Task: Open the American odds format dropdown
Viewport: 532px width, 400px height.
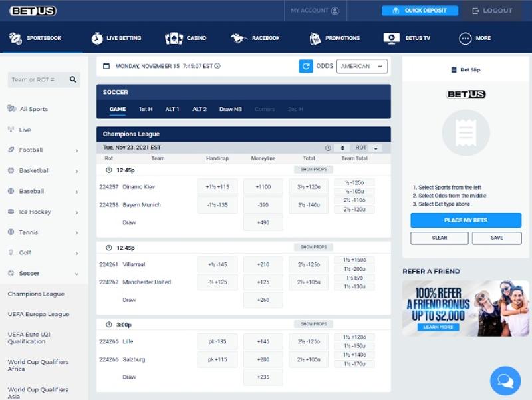Action: (x=362, y=66)
